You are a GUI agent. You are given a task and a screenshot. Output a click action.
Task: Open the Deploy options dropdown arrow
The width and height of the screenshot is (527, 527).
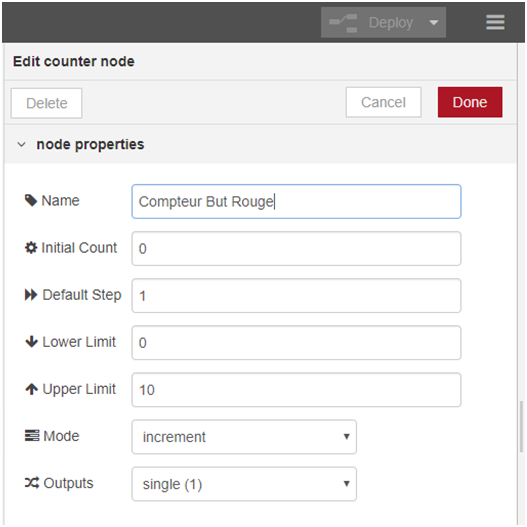434,23
